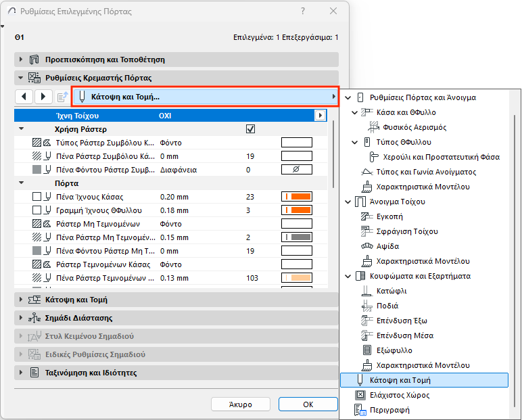Select Χαρακτηριστικά Μοντέλου under Κουφώματα

(x=423, y=365)
